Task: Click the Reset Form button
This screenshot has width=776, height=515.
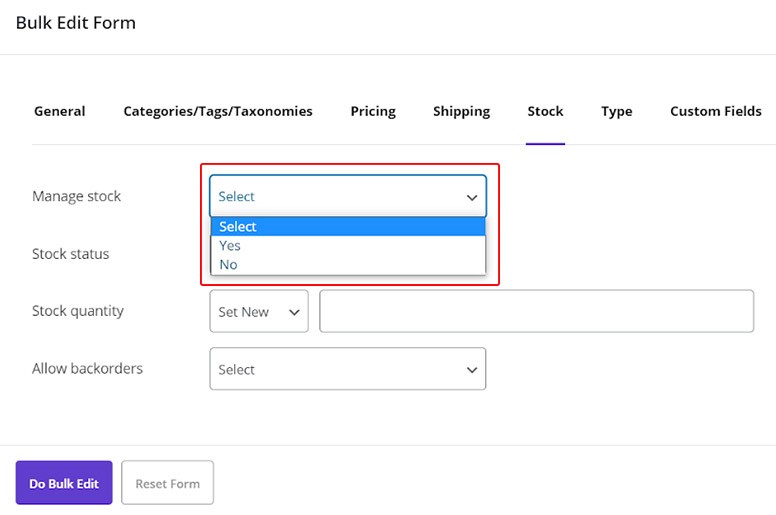Action: 167,484
